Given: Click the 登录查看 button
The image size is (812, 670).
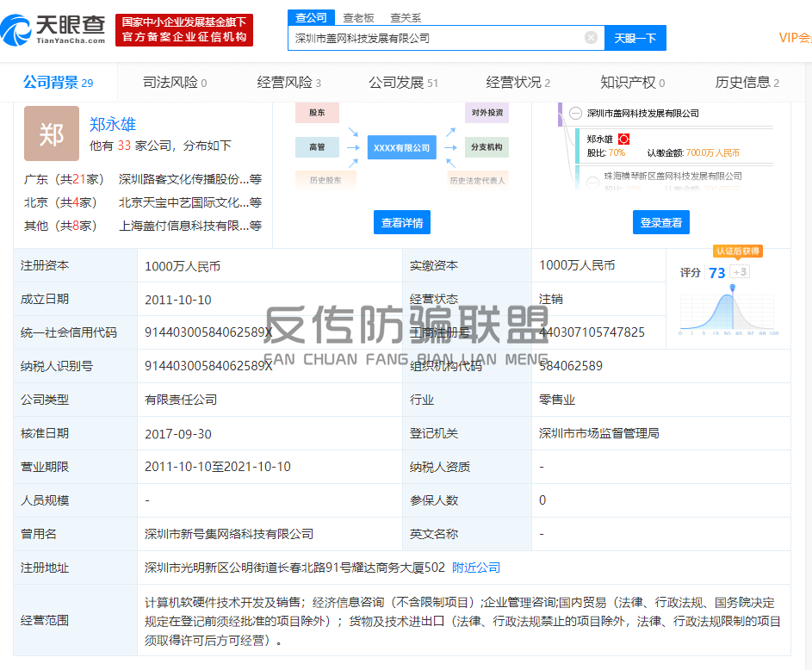Looking at the screenshot, I should pyautogui.click(x=660, y=222).
